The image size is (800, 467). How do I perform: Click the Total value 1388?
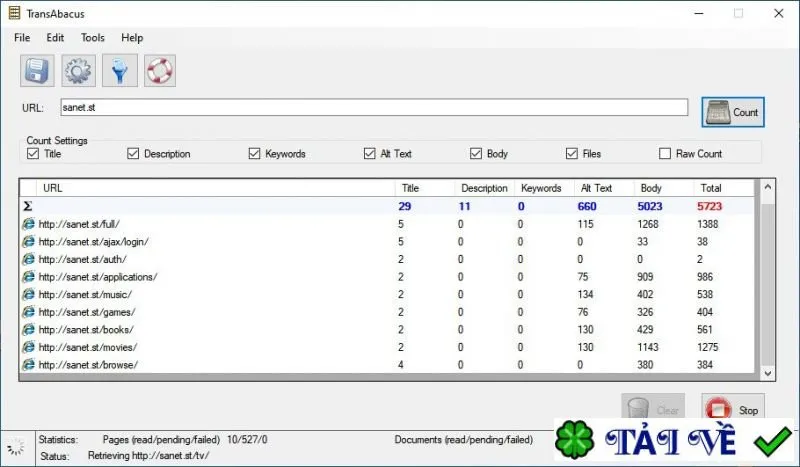point(708,224)
